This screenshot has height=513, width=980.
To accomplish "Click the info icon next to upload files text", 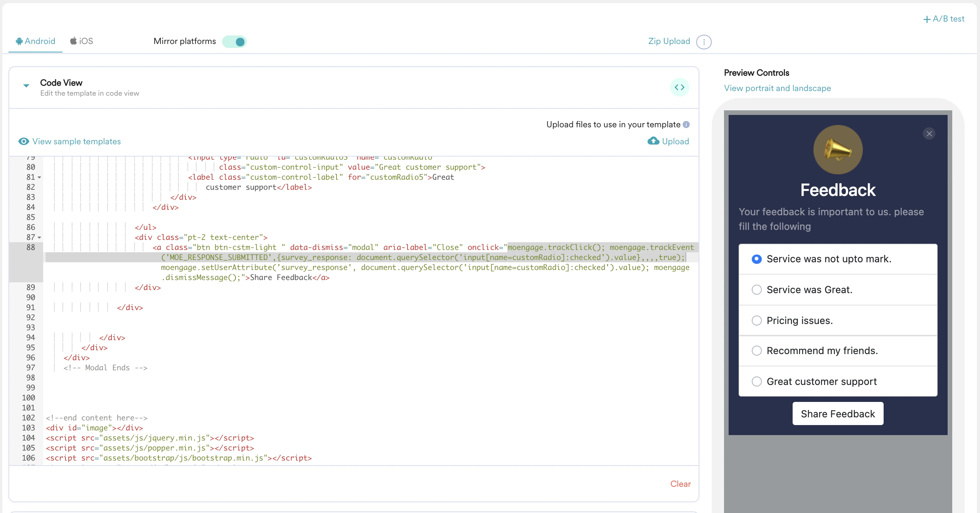I will tap(686, 124).
